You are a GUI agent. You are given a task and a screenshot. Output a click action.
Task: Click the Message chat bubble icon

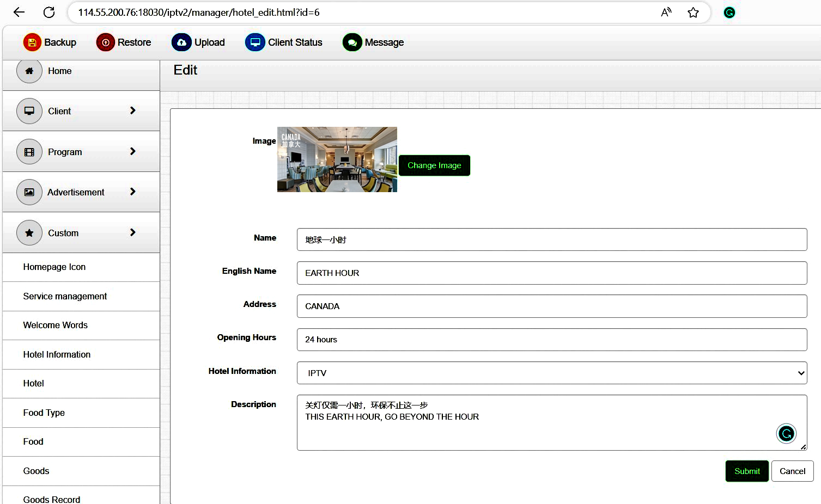pos(352,42)
